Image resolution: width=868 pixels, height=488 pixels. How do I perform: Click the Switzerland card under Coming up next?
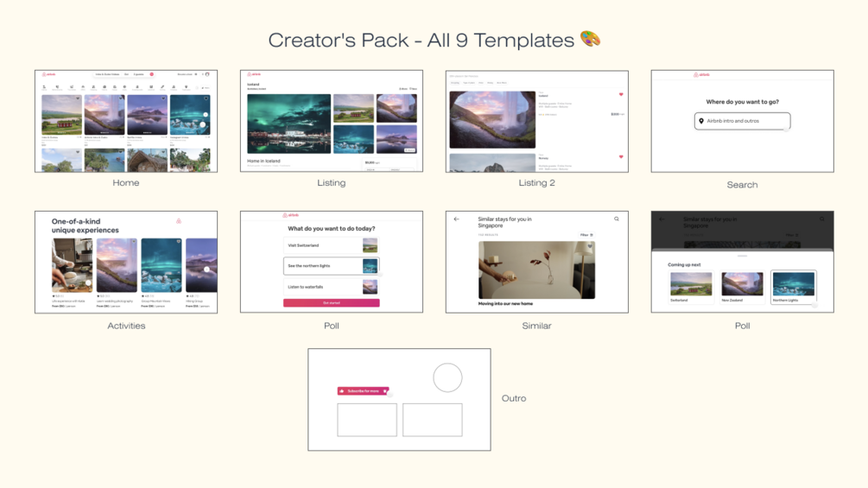[x=691, y=287]
